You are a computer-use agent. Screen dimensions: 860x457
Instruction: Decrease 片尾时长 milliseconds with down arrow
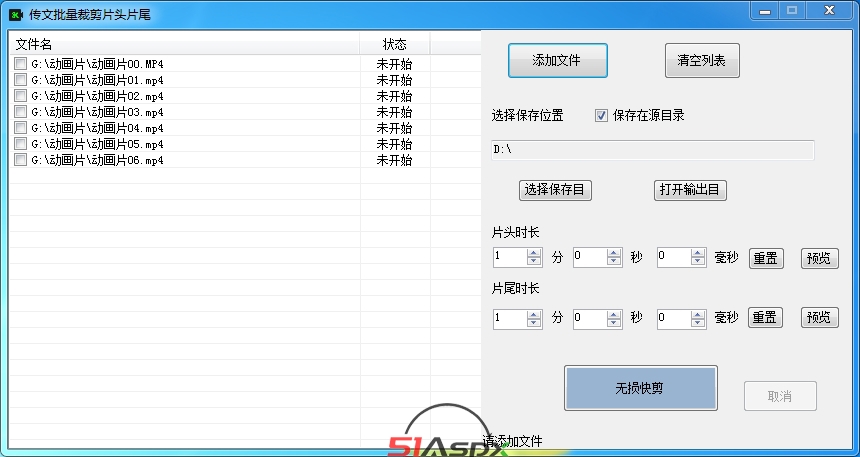[x=698, y=323]
